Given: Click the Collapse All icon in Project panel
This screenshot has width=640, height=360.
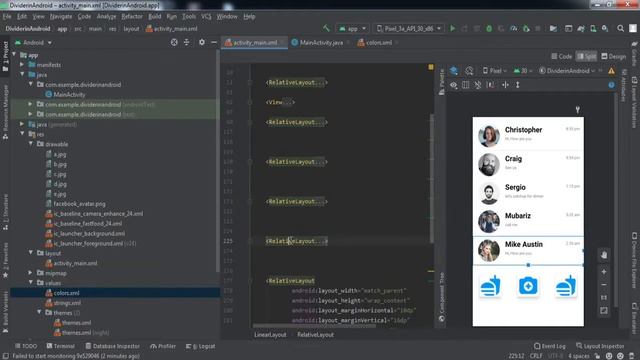Looking at the screenshot, I should (x=187, y=42).
